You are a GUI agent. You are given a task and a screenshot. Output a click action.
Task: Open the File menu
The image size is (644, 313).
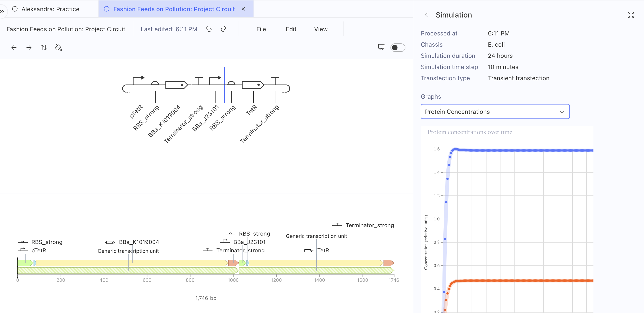(261, 29)
